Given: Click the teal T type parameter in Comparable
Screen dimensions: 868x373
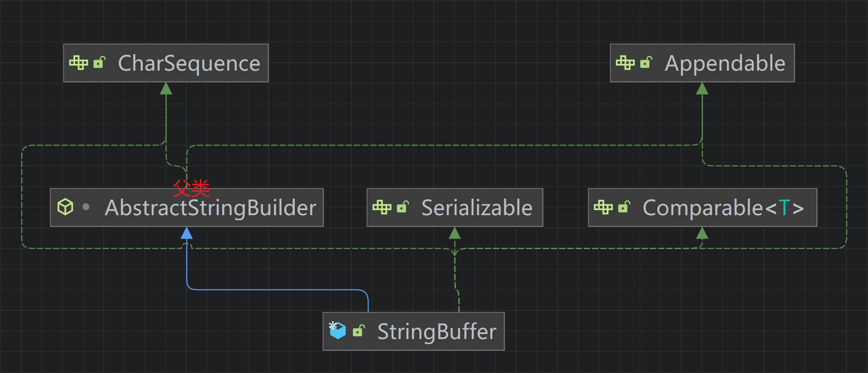Looking at the screenshot, I should 784,208.
